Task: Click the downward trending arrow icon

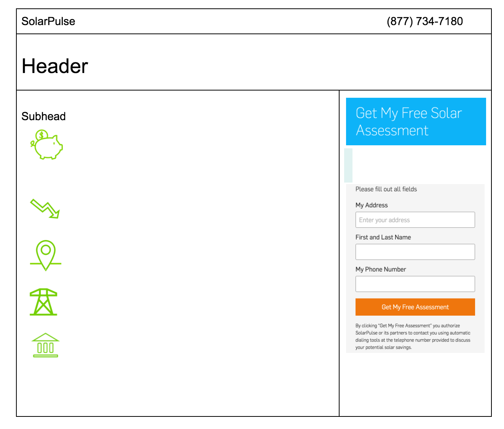Action: (x=45, y=209)
